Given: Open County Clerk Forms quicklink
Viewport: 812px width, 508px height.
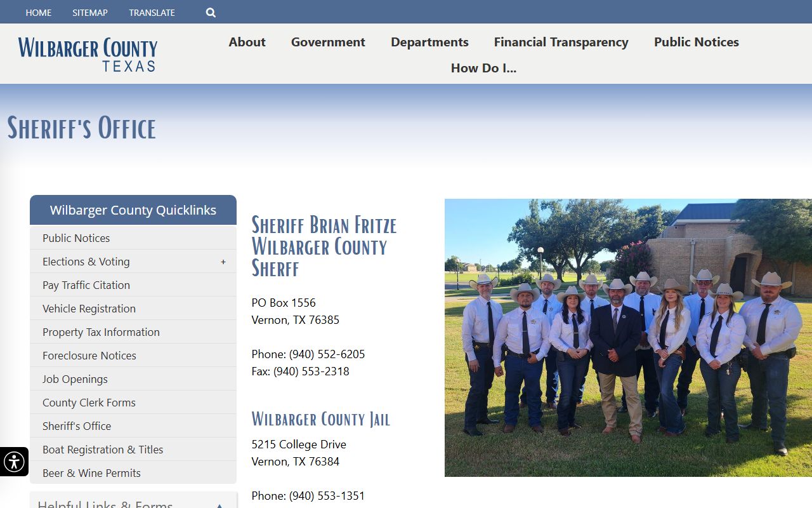Looking at the screenshot, I should pyautogui.click(x=133, y=403).
